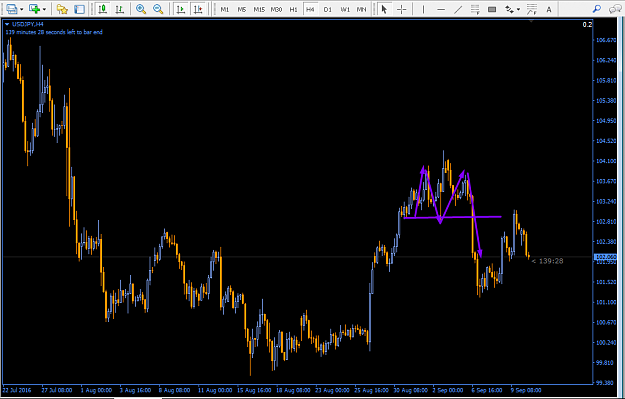Click price level 105.380 on scale
Screen dimensions: 625x399
(605, 100)
